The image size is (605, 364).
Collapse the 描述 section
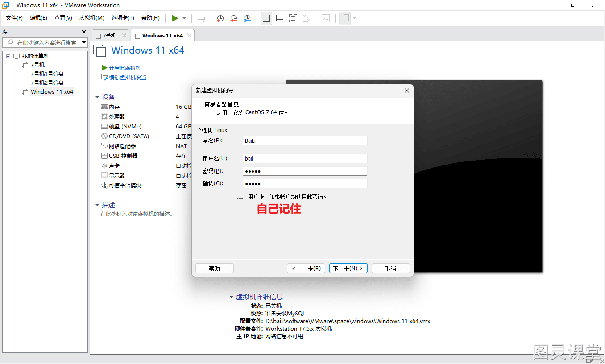(97, 205)
